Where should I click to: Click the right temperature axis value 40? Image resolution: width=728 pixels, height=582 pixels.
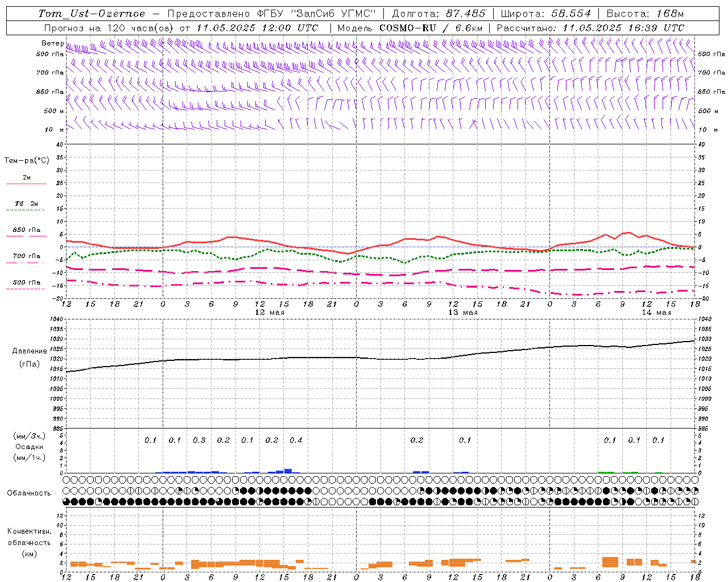pos(701,144)
